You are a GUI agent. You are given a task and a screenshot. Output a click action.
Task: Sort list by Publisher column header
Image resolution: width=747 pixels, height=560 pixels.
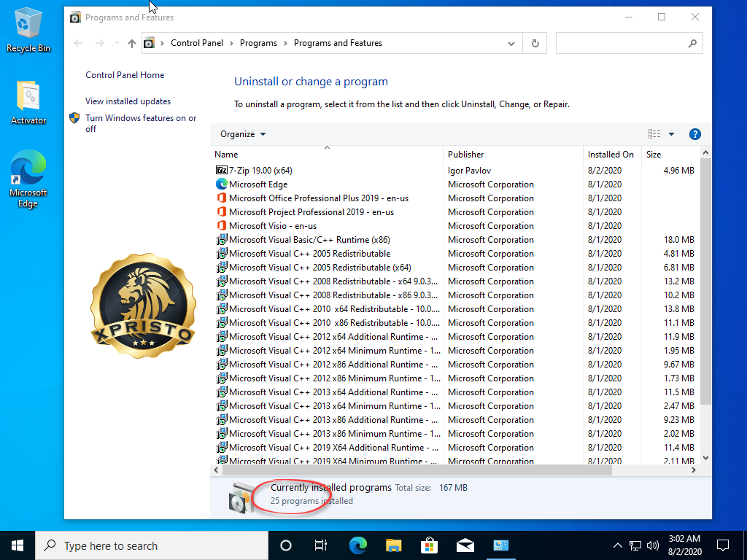[513, 155]
